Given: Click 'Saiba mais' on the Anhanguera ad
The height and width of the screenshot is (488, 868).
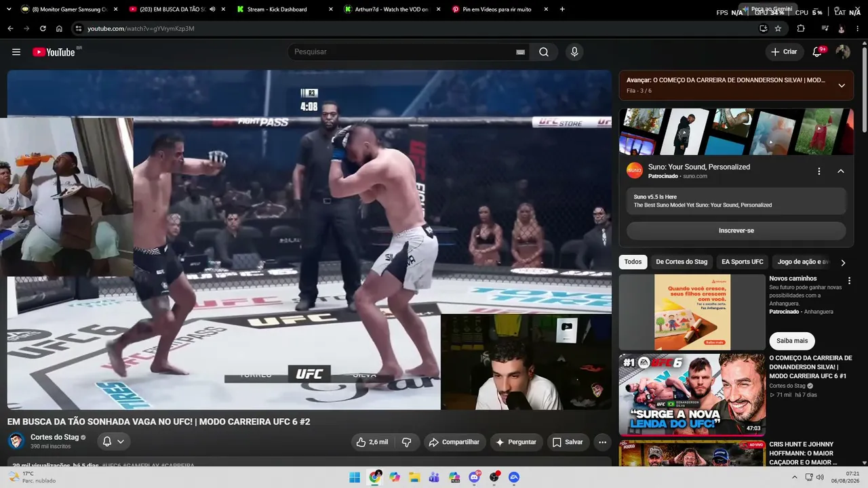Looking at the screenshot, I should 792,341.
